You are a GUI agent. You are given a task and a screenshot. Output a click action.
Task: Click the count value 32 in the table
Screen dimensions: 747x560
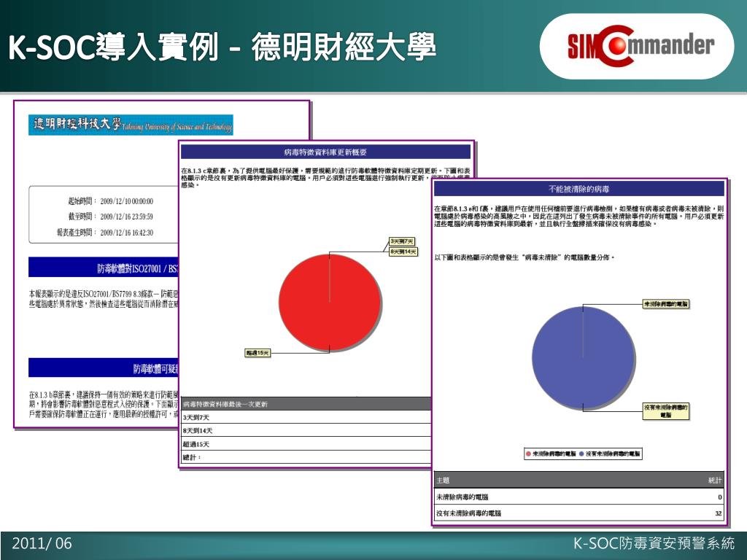click(719, 513)
